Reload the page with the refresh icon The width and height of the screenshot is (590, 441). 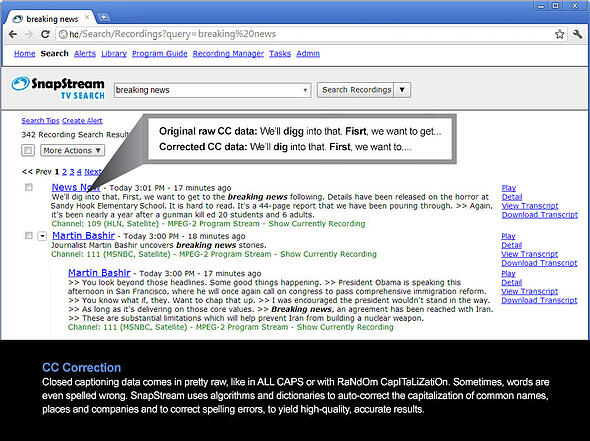click(x=45, y=34)
